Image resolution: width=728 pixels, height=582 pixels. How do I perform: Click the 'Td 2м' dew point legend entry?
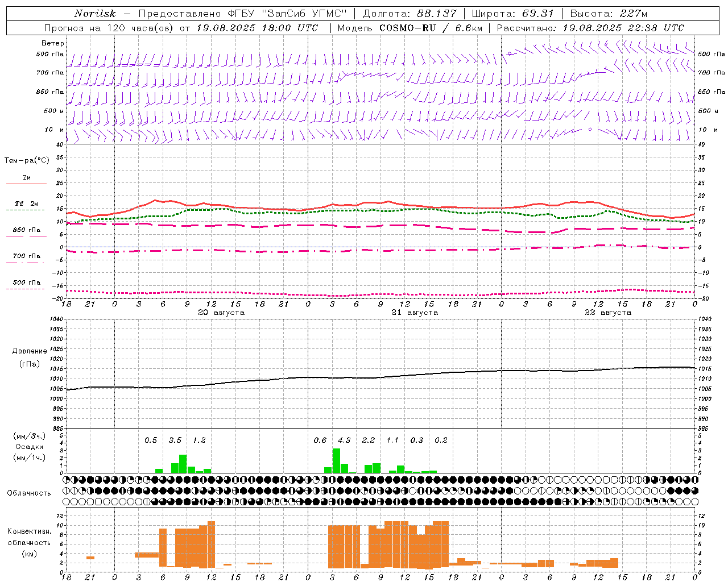[27, 203]
